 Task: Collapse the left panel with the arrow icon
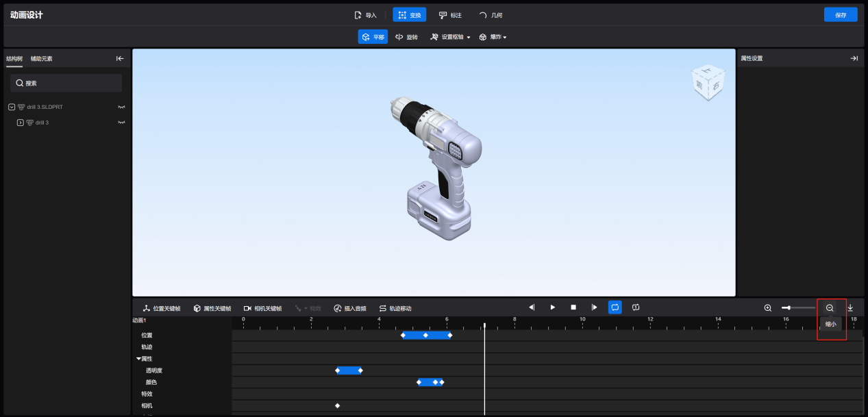120,59
